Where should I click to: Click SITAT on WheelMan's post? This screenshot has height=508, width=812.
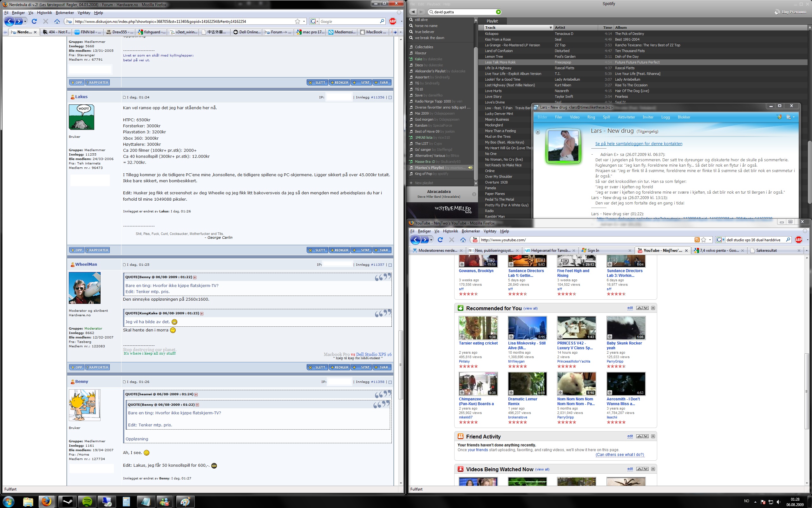tap(361, 368)
